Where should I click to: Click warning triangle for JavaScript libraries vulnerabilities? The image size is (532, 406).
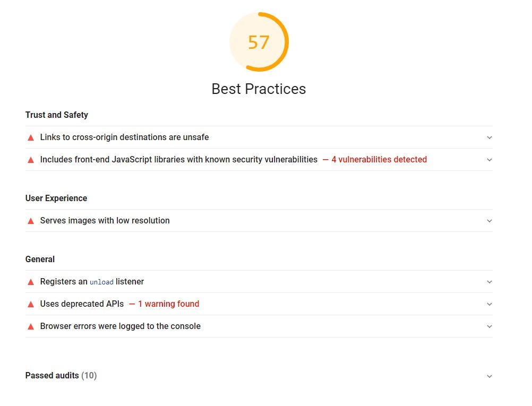[31, 160]
